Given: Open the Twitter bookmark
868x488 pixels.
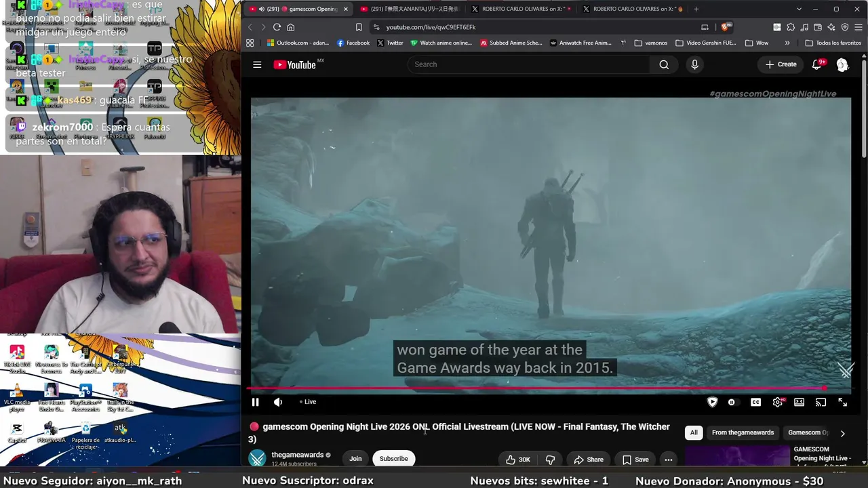Looking at the screenshot, I should click(390, 43).
